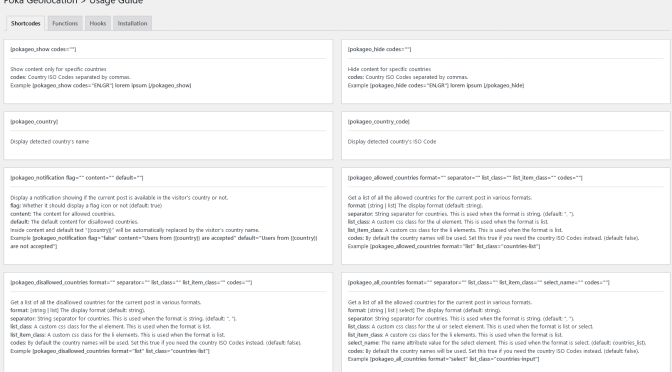Screen dimensions: 672x372
Task: Select the Shortcodes tab
Action: click(25, 24)
